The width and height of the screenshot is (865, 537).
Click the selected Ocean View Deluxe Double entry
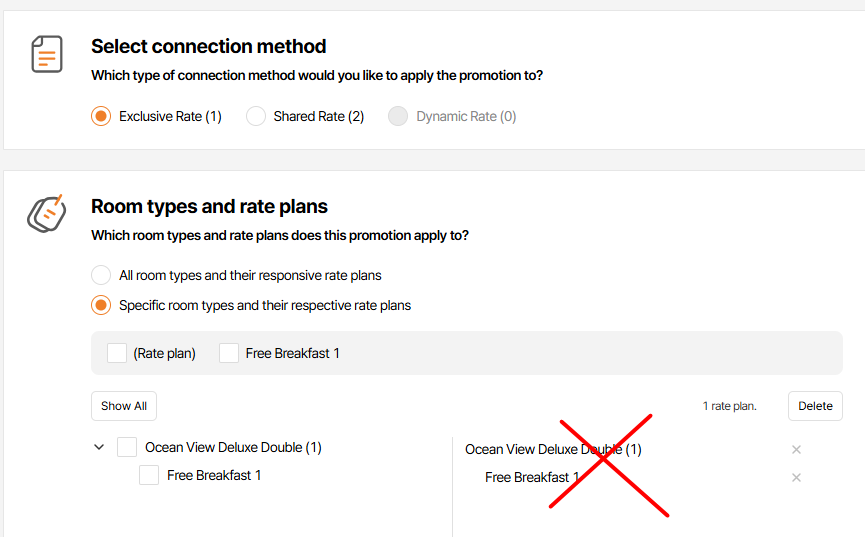(x=553, y=450)
